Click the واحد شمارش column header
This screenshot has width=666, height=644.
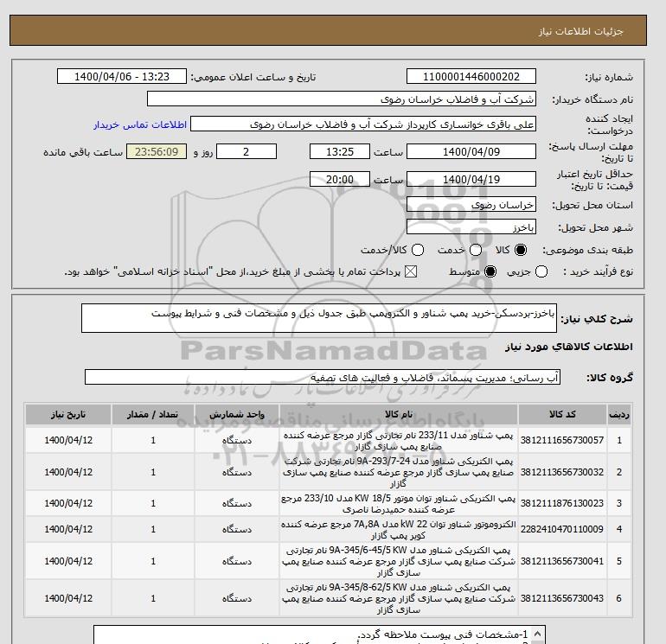pyautogui.click(x=237, y=414)
